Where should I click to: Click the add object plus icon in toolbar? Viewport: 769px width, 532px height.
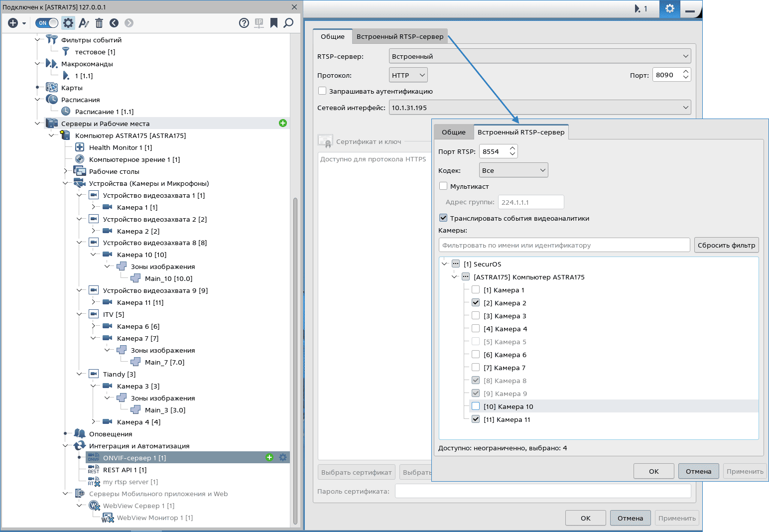click(13, 23)
